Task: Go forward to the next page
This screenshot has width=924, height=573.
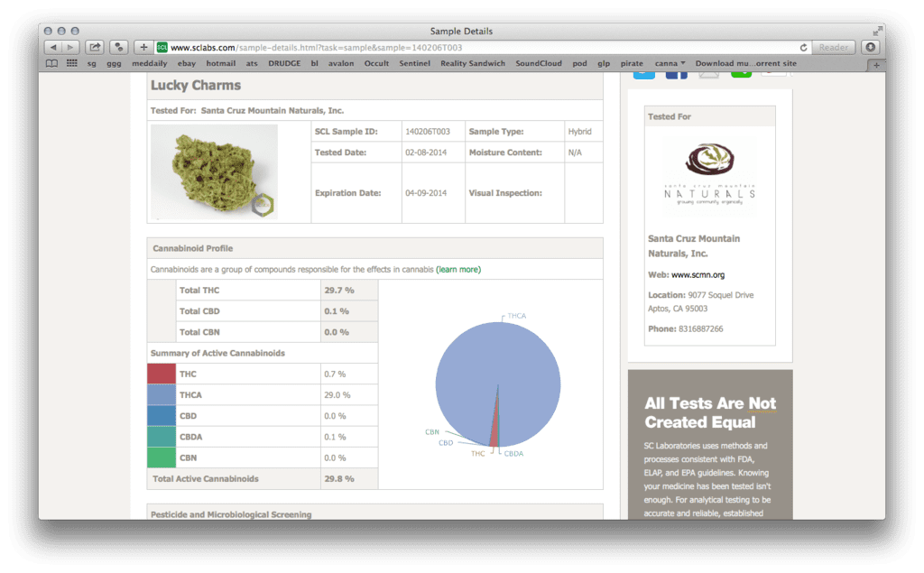Action: tap(70, 47)
